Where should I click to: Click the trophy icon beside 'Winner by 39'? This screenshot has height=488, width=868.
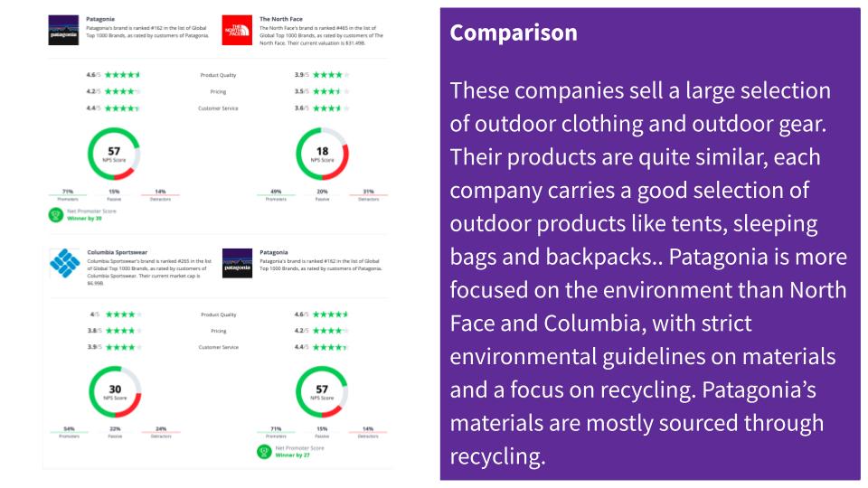click(56, 215)
